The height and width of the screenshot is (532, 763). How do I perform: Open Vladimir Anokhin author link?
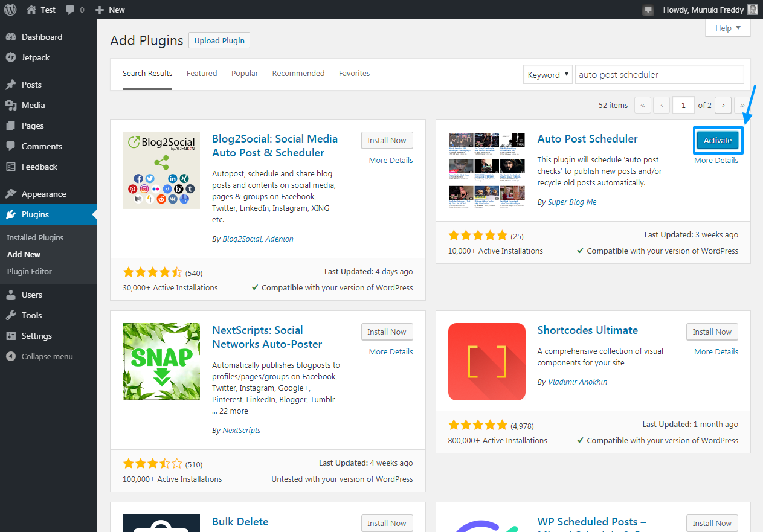[x=578, y=382]
